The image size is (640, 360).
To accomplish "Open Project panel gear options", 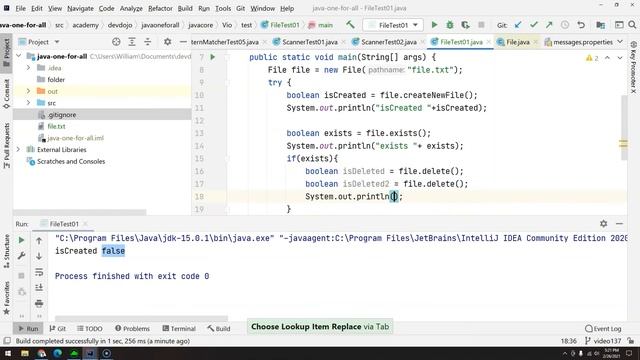I will 167,42.
